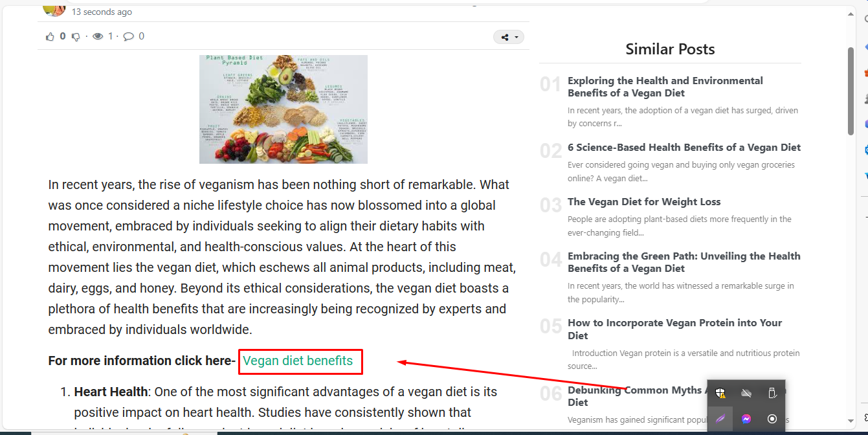868x435 pixels.
Task: Open "6 Science-Based Health Benefits" post
Action: point(684,148)
